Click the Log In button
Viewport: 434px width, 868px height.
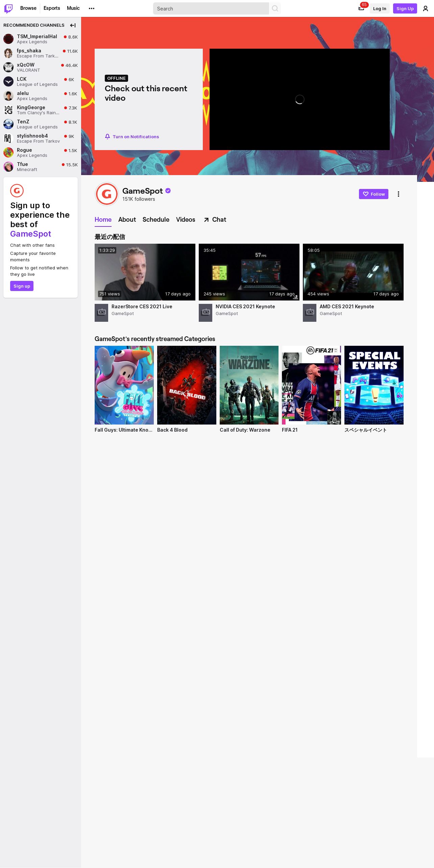coord(380,8)
